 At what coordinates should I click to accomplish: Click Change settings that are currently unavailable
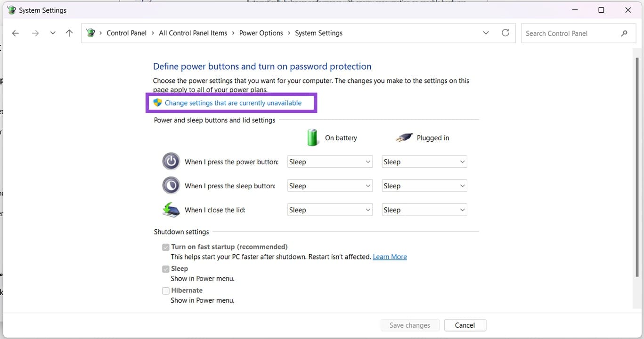tap(233, 102)
